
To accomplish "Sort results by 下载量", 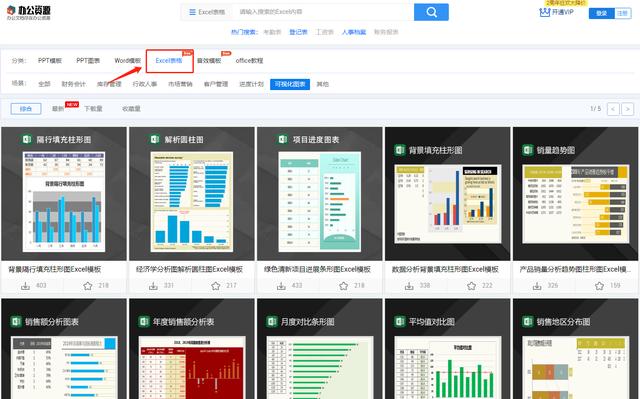I will [93, 109].
